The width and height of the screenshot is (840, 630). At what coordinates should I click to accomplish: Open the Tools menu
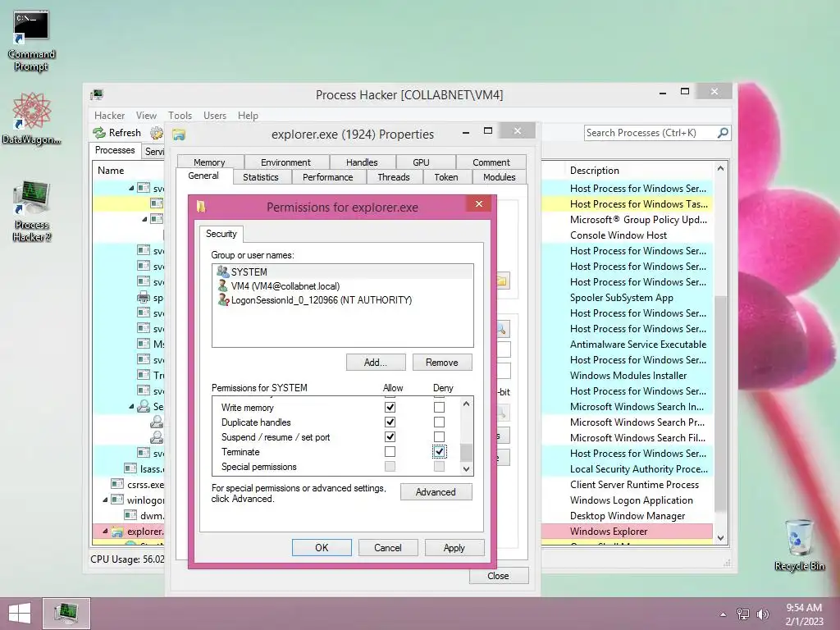pyautogui.click(x=180, y=115)
